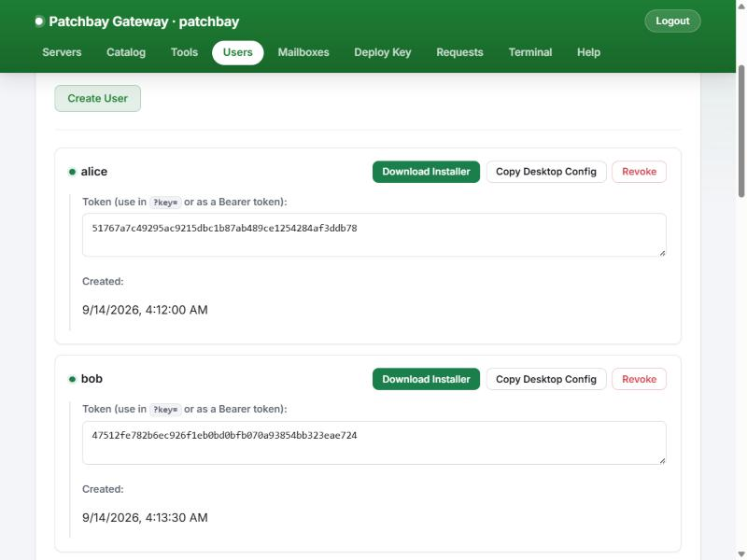
Task: Download Installer for alice
Action: (426, 172)
